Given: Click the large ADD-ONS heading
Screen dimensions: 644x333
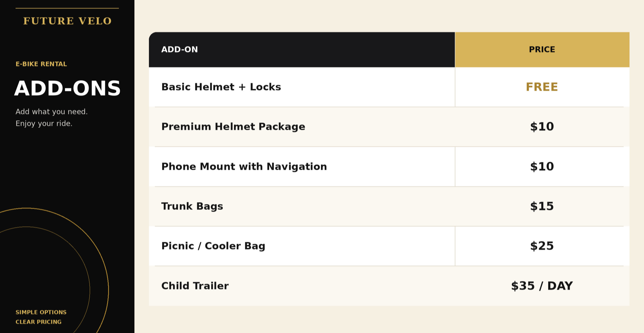Looking at the screenshot, I should tap(67, 88).
